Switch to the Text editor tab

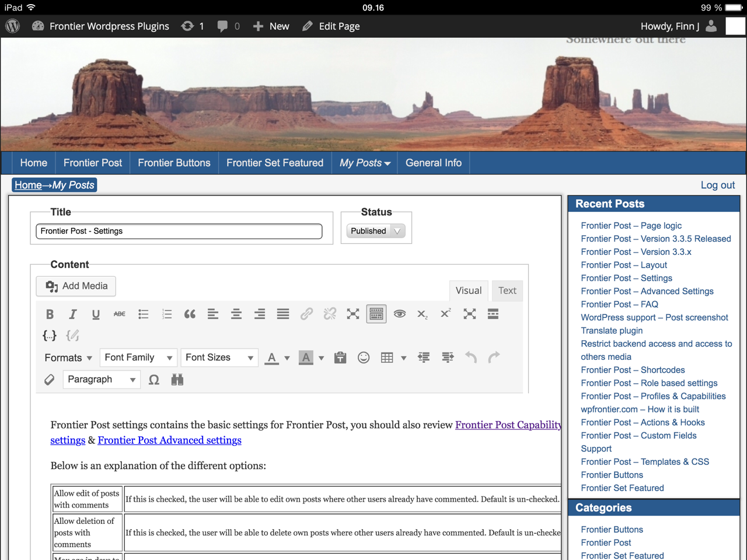(x=507, y=290)
